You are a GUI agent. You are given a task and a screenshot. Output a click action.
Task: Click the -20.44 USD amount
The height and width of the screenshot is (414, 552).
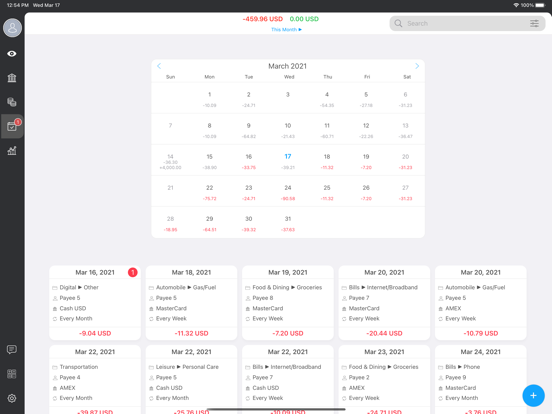(384, 333)
